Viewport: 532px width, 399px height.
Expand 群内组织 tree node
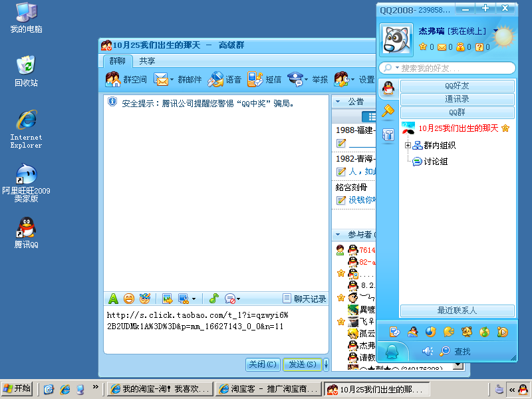(408, 145)
